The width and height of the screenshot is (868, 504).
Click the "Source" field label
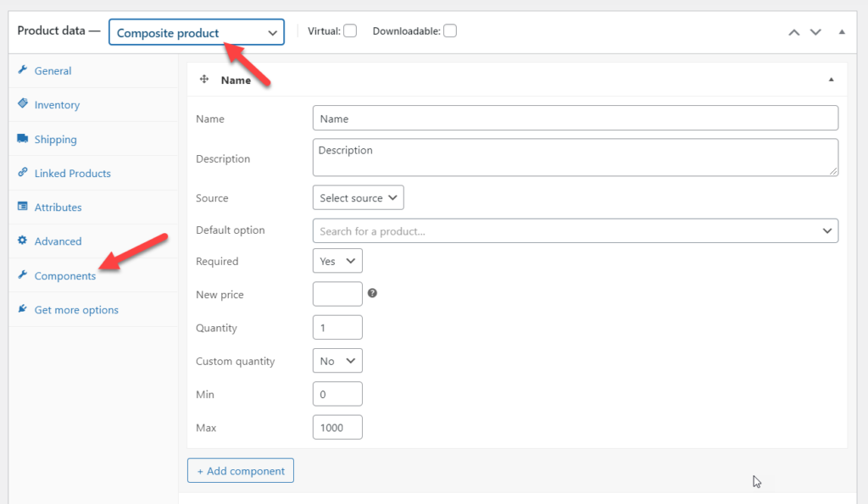tap(212, 198)
